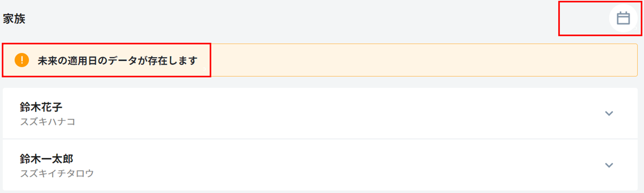The width and height of the screenshot is (644, 193).
Task: Expand the 鈴木一太郎 chevron arrow
Action: (x=609, y=165)
